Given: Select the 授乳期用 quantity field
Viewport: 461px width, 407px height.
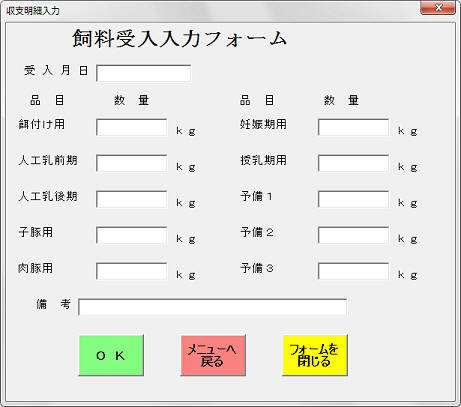Looking at the screenshot, I should click(353, 163).
